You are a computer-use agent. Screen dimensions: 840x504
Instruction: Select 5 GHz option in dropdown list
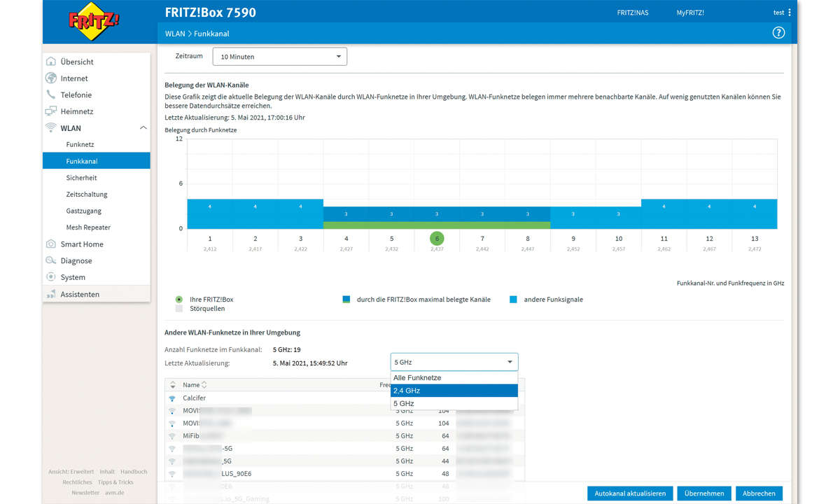click(454, 403)
